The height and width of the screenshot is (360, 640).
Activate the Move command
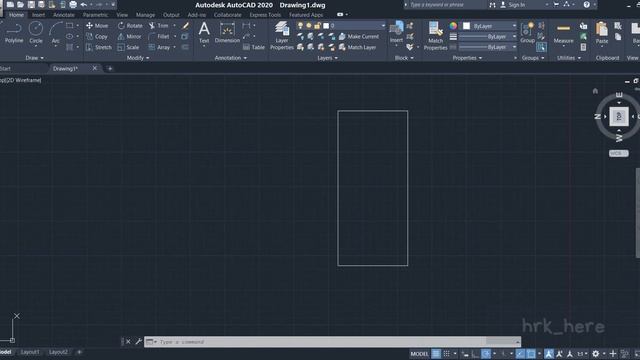[97, 25]
